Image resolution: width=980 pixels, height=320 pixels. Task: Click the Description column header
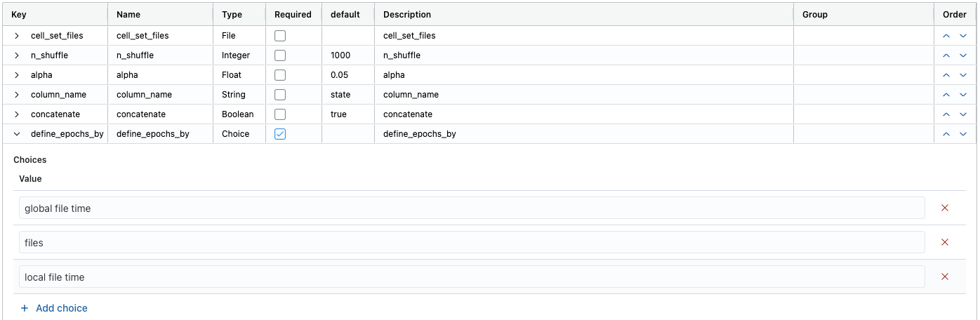pos(407,15)
